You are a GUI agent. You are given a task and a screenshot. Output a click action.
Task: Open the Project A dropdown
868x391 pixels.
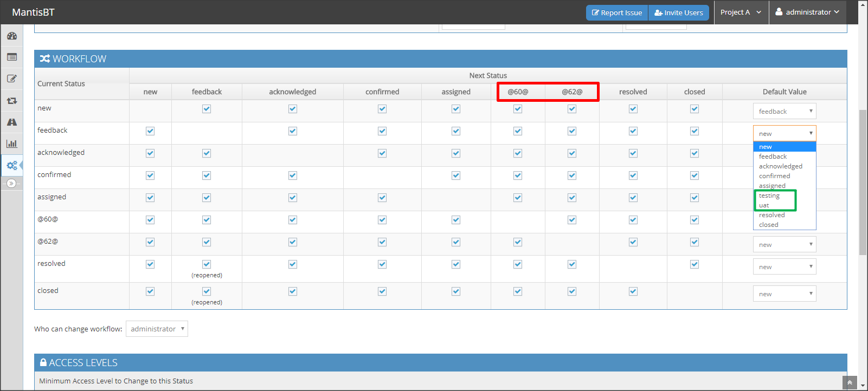point(741,12)
